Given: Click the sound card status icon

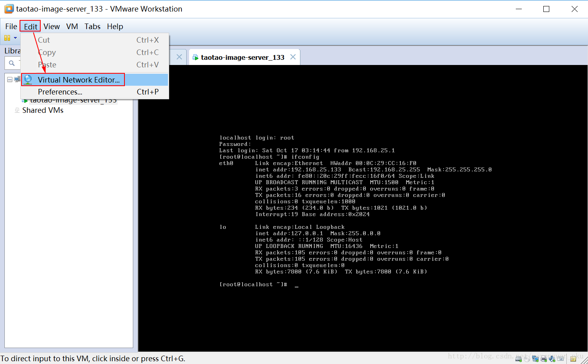Looking at the screenshot, I should pos(552,359).
